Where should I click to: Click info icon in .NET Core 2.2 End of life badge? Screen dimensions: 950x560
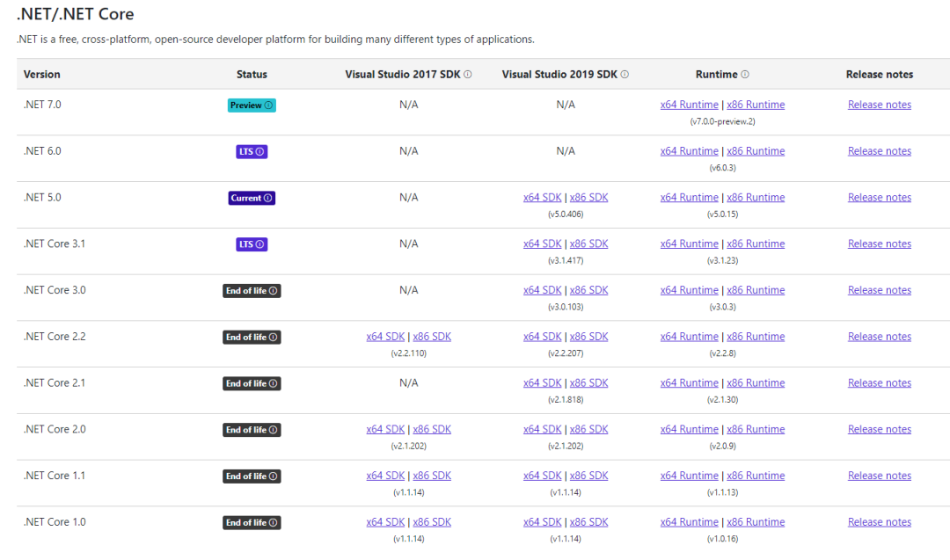[x=274, y=338]
